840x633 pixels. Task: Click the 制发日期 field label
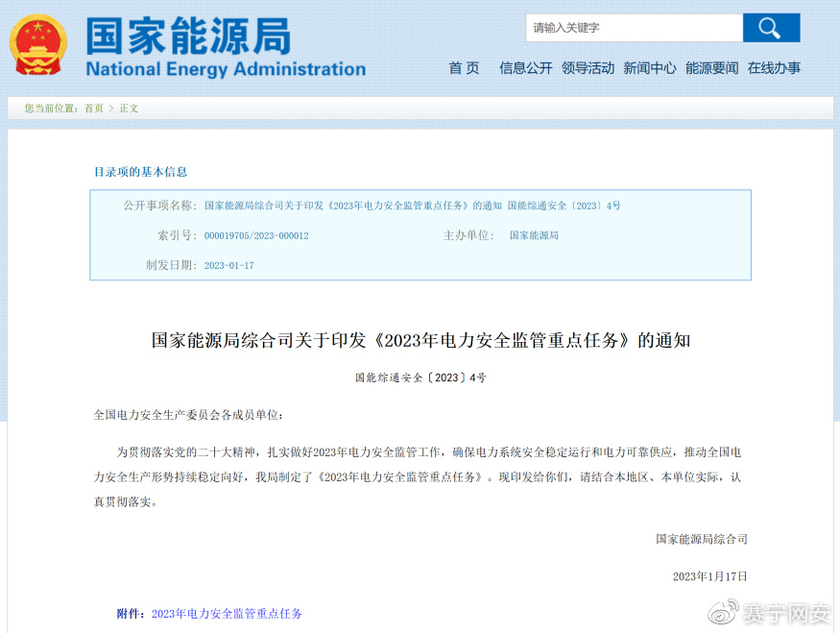171,265
